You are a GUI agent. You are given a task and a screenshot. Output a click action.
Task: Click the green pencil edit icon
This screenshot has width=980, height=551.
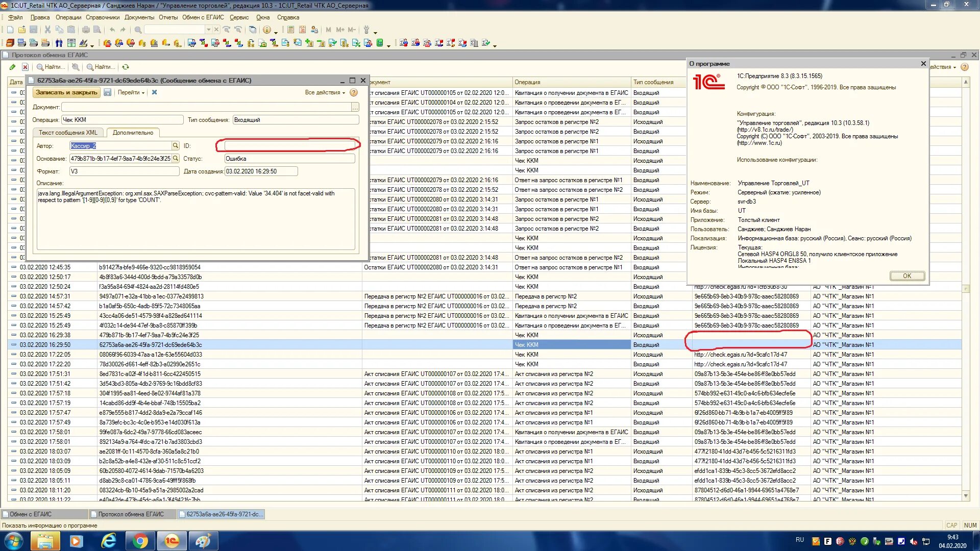[12, 67]
